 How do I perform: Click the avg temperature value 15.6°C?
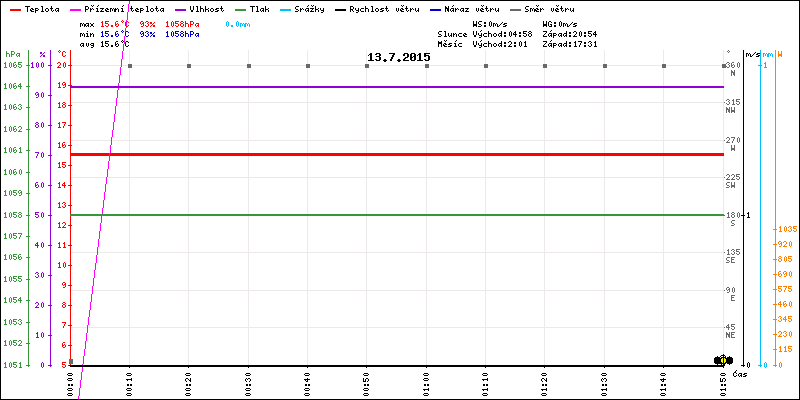click(x=115, y=44)
